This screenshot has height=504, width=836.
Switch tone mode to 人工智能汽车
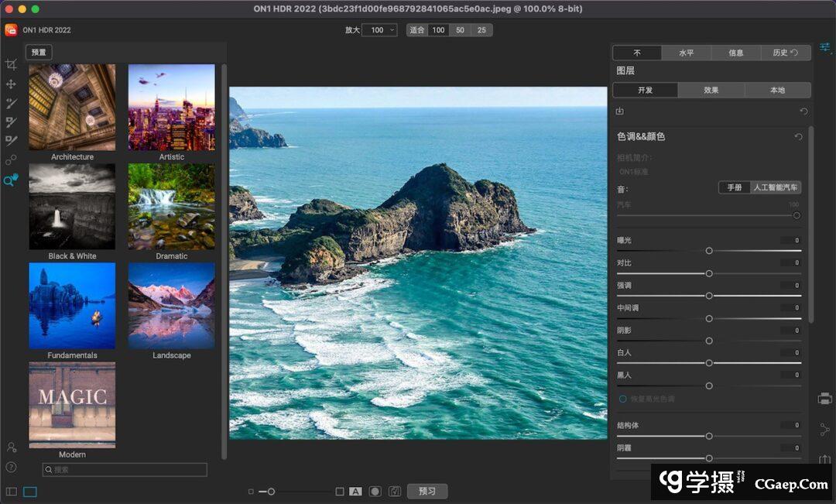coord(776,187)
